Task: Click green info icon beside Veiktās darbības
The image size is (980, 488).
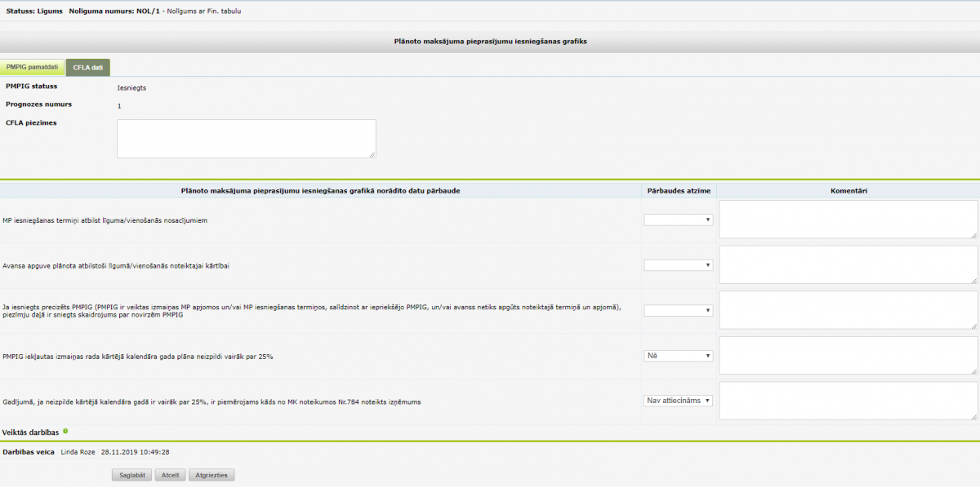Action: click(x=65, y=431)
